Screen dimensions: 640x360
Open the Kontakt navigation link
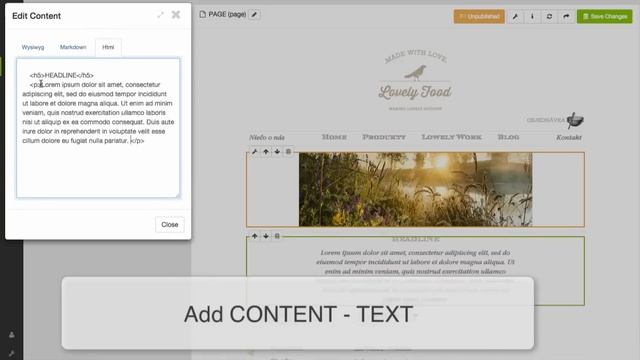(569, 138)
